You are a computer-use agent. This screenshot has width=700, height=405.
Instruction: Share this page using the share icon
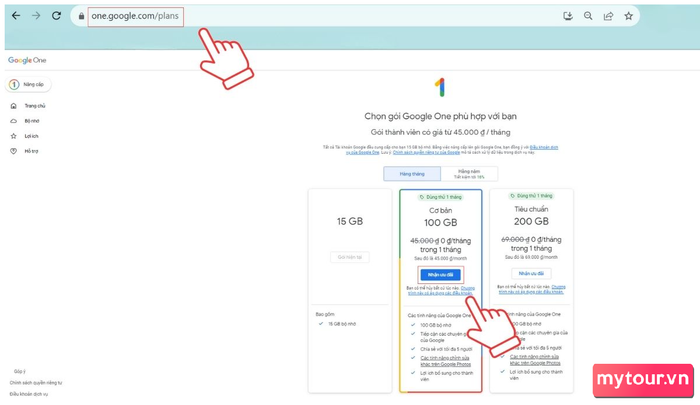[x=608, y=16]
